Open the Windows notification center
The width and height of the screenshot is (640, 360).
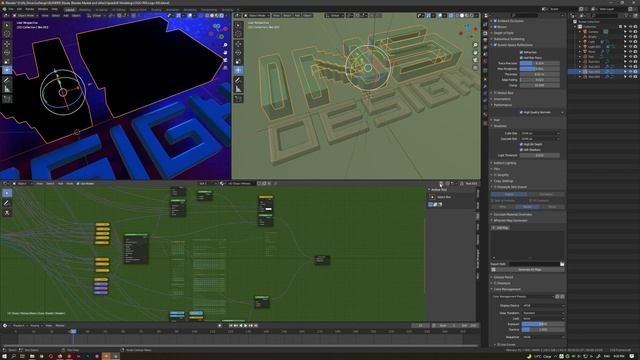(632, 356)
